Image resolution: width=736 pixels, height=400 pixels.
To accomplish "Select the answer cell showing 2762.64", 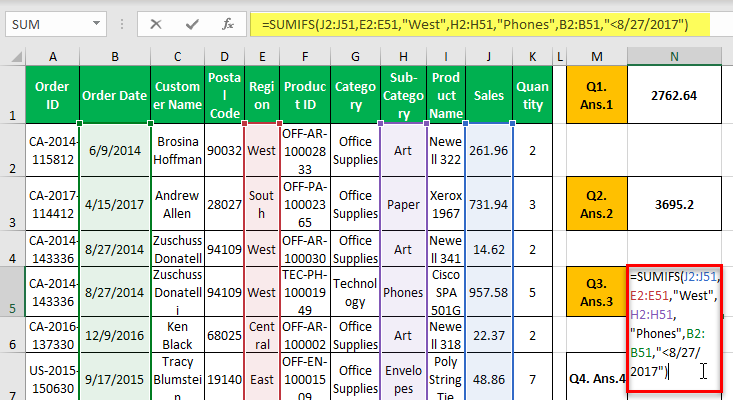I will coord(674,95).
